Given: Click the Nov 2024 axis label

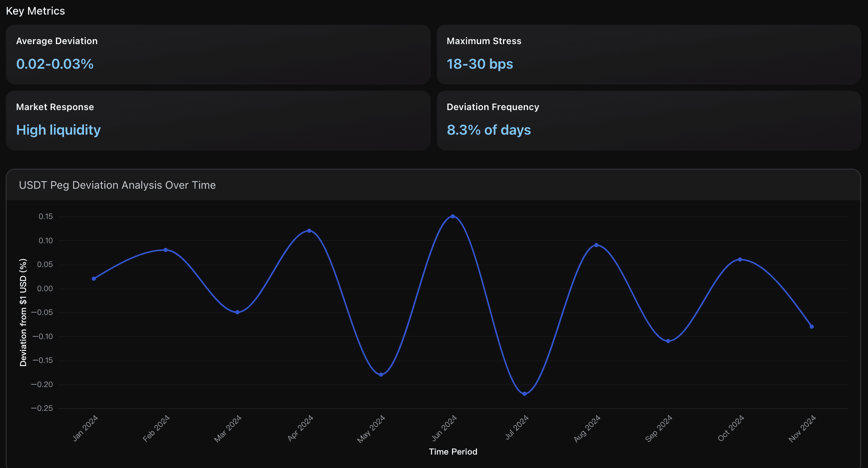Looking at the screenshot, I should coord(802,429).
